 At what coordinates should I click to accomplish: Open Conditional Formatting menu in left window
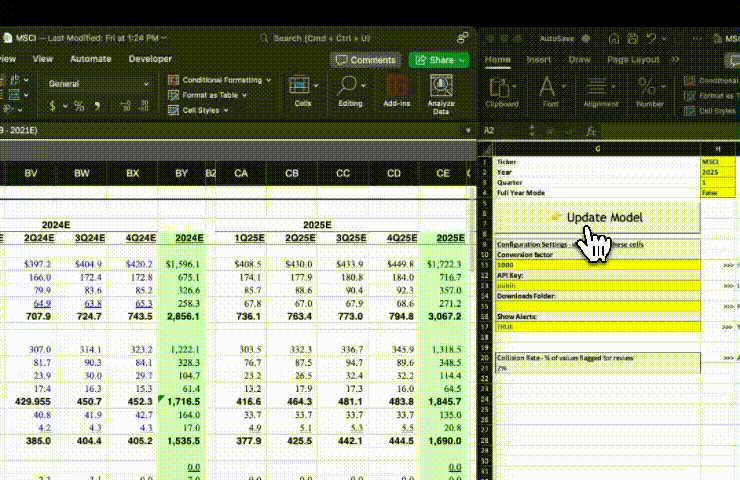click(219, 80)
